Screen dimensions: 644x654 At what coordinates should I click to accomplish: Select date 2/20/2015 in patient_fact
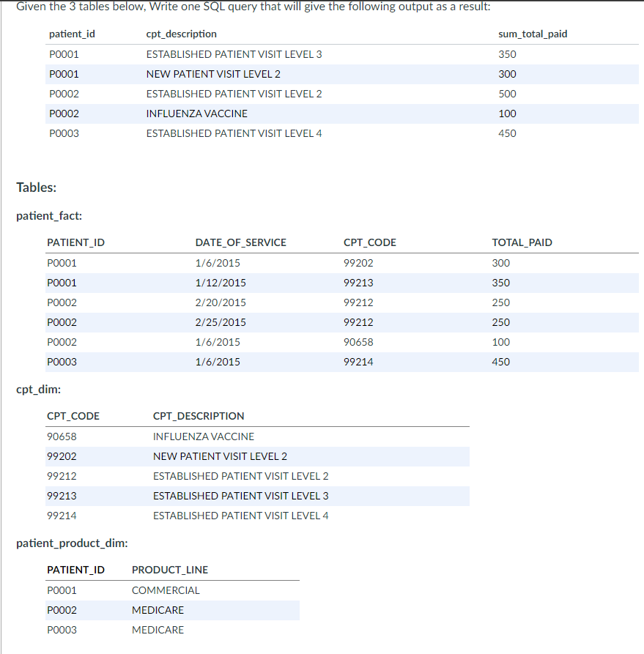221,302
